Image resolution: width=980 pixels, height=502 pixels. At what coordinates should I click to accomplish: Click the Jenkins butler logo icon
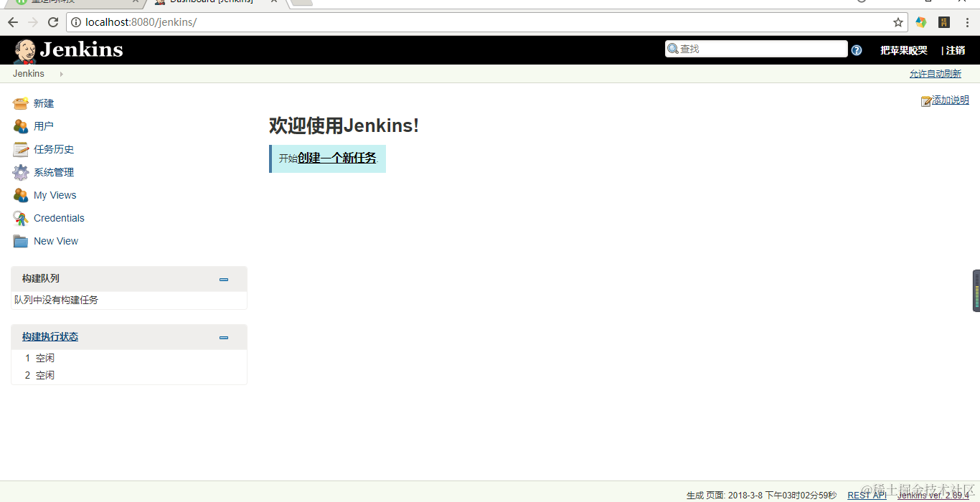[x=25, y=51]
